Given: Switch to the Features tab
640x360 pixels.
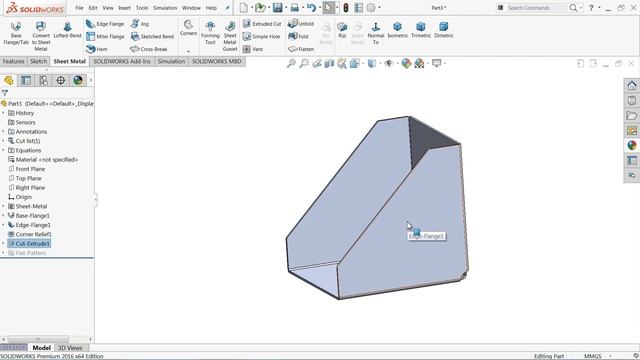Looking at the screenshot, I should [x=13, y=61].
